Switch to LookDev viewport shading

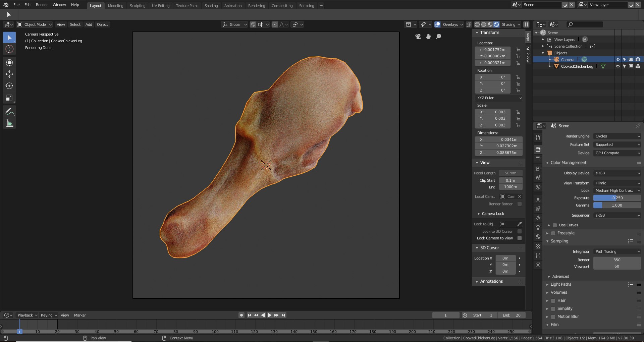pos(490,24)
